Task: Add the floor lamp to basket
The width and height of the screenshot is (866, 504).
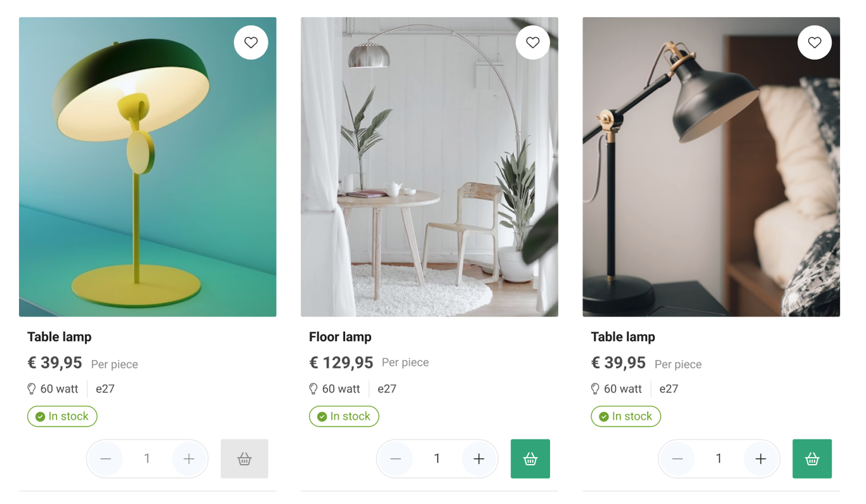Action: click(x=530, y=458)
